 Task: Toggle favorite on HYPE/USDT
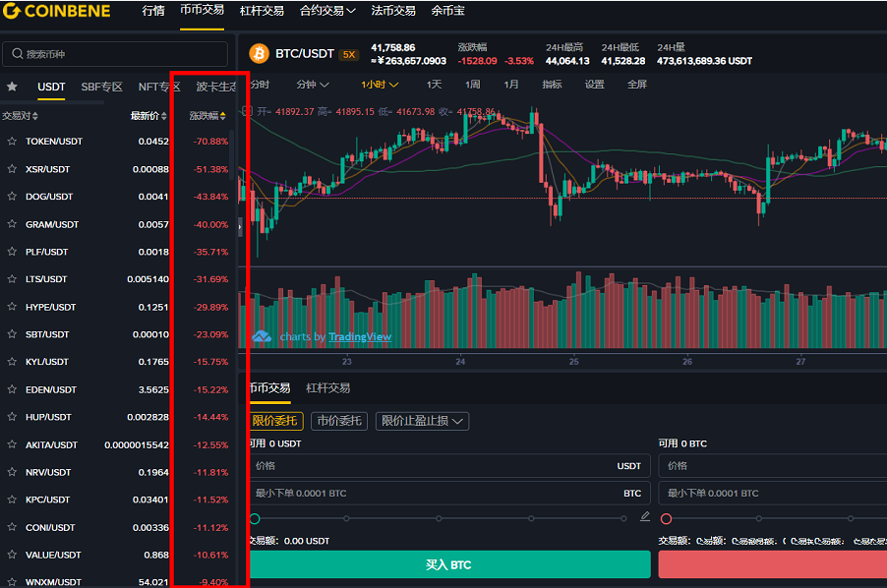point(12,307)
